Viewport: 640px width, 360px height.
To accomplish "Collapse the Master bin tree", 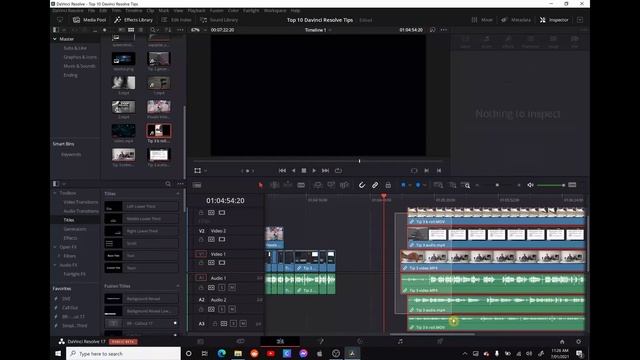I will [55, 39].
